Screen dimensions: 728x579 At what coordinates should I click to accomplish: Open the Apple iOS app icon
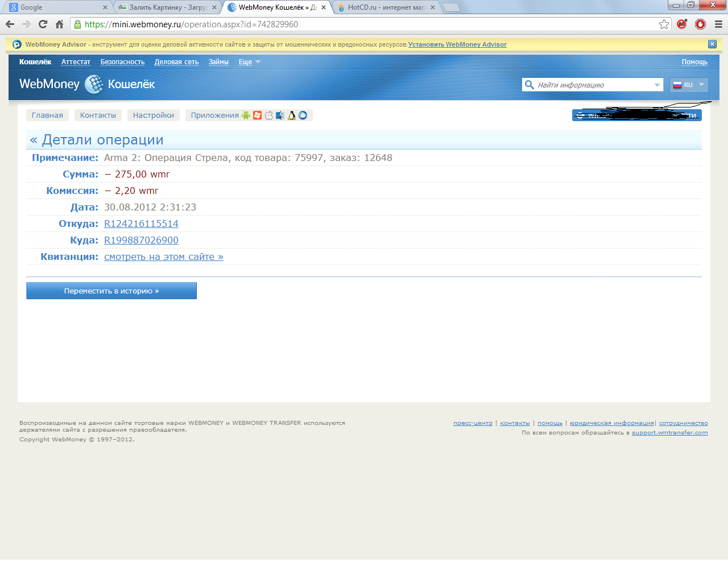[268, 115]
